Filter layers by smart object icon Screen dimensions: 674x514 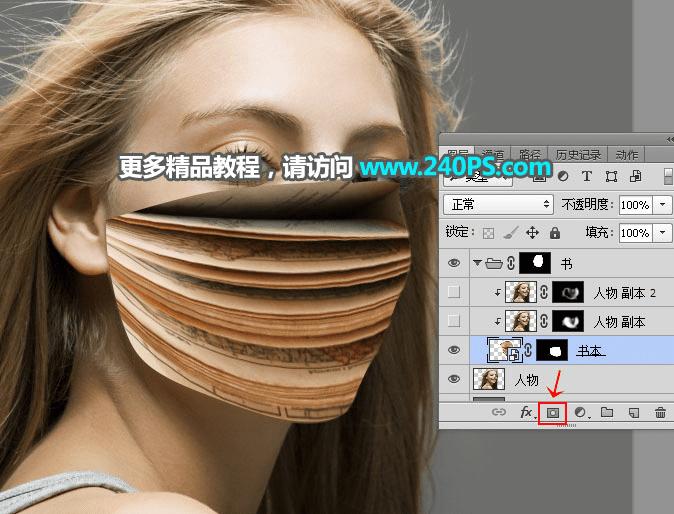tap(636, 176)
